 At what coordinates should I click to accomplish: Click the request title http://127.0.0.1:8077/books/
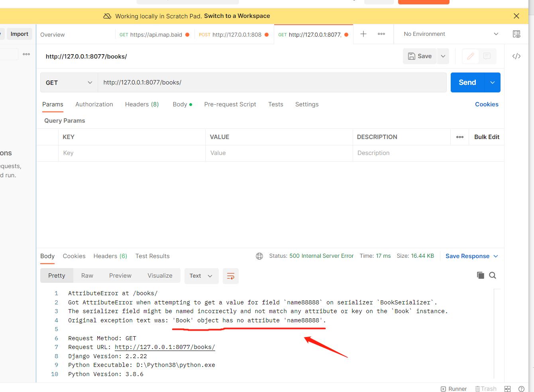coord(86,57)
